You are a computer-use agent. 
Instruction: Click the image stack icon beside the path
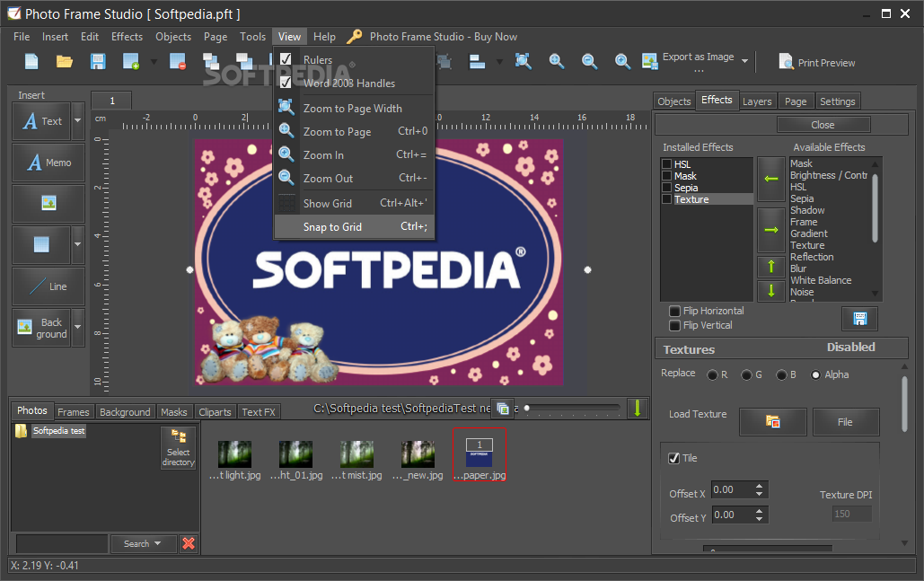pyautogui.click(x=503, y=409)
